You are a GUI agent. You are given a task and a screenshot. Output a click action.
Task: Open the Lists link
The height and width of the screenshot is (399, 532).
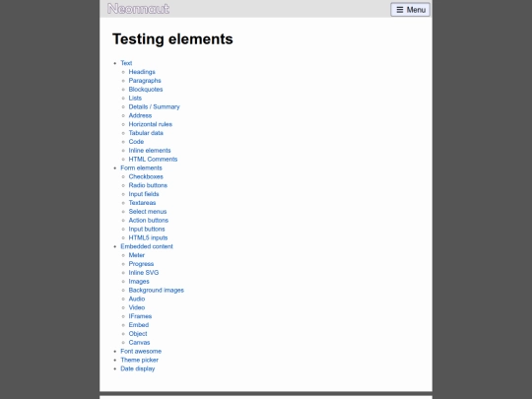pyautogui.click(x=135, y=99)
